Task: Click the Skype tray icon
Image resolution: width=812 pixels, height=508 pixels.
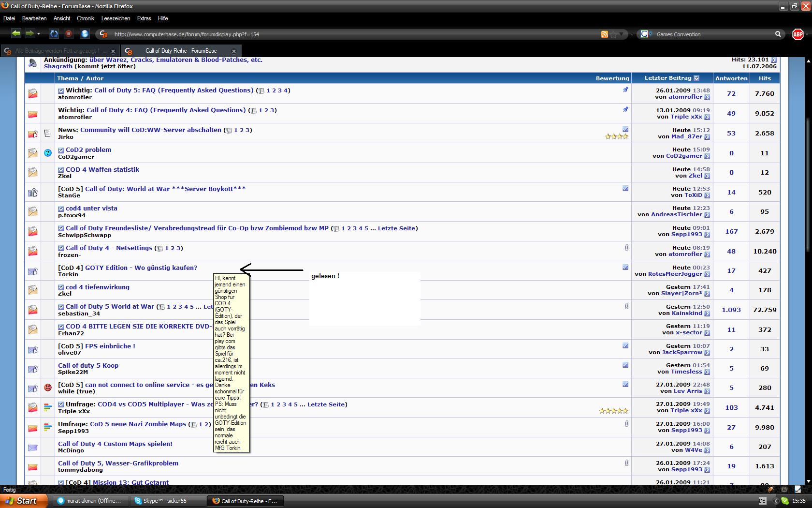Action: (784, 501)
